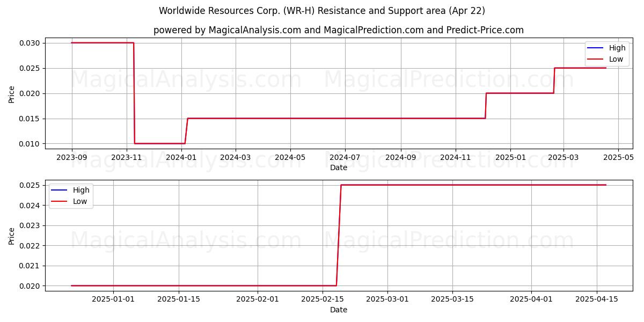Click the 2025-03-01 x-axis date label
644x322 pixels.
pos(387,299)
